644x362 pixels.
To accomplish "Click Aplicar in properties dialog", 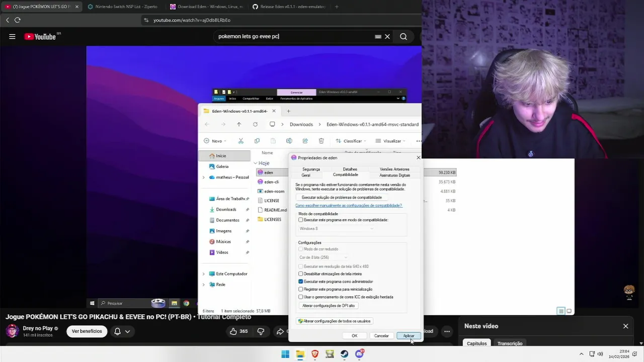I will [x=409, y=336].
